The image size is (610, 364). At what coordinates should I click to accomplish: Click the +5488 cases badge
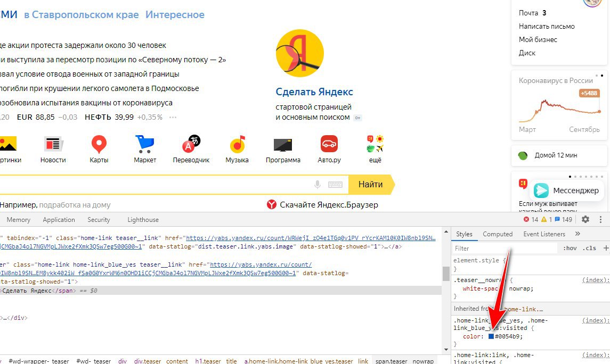(x=589, y=93)
